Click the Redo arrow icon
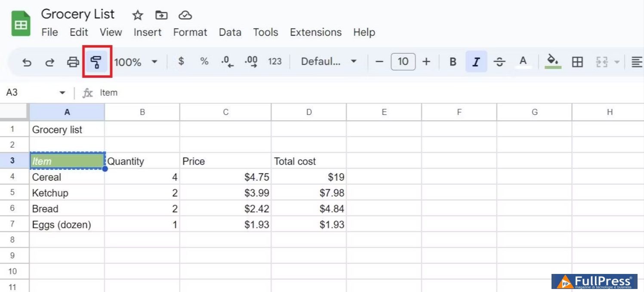The width and height of the screenshot is (644, 292). coord(50,62)
